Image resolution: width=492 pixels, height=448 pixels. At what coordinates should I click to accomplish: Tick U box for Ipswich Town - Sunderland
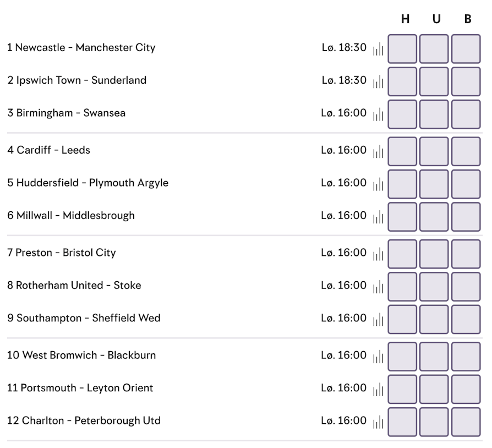[x=434, y=81]
